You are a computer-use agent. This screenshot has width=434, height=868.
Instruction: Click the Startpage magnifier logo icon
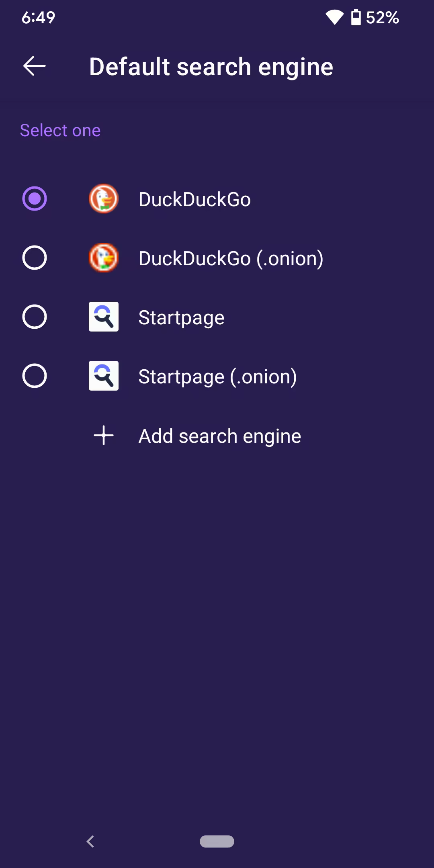click(x=104, y=317)
